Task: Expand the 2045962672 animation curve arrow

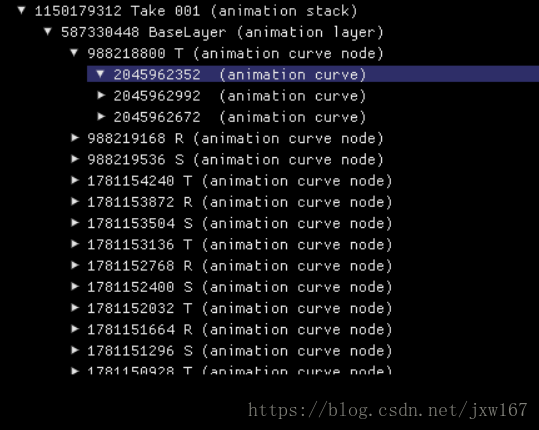Action: coord(101,117)
